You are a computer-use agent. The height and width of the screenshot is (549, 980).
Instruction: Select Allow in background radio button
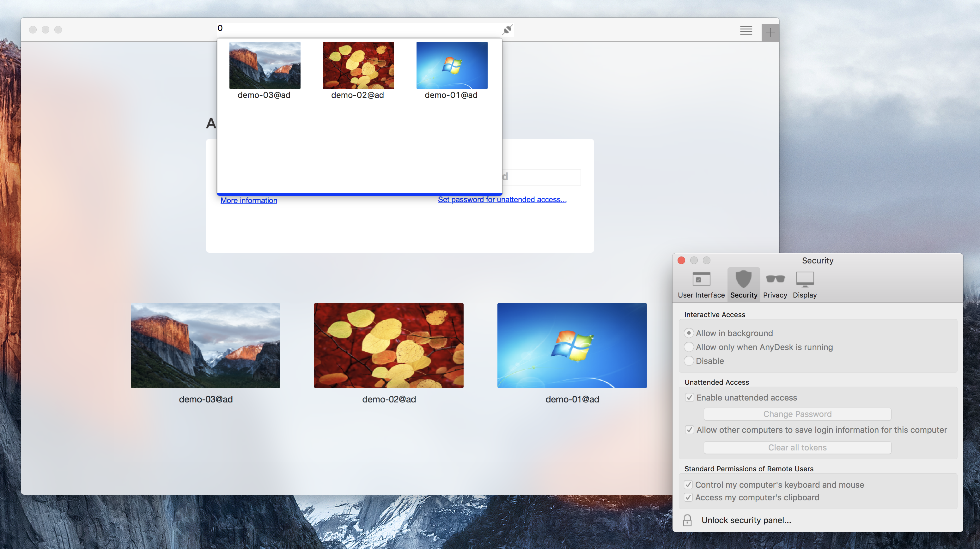688,332
